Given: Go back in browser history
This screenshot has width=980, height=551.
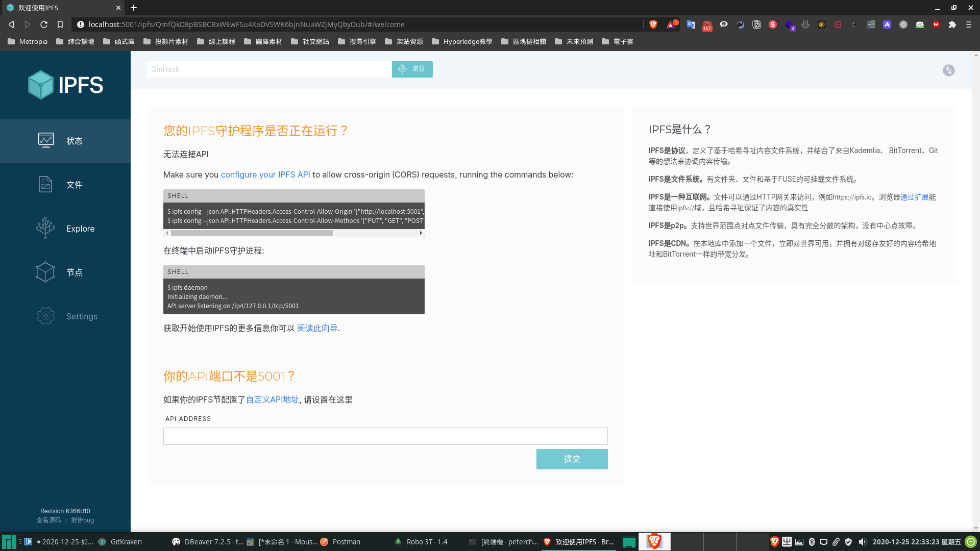Looking at the screenshot, I should tap(11, 24).
